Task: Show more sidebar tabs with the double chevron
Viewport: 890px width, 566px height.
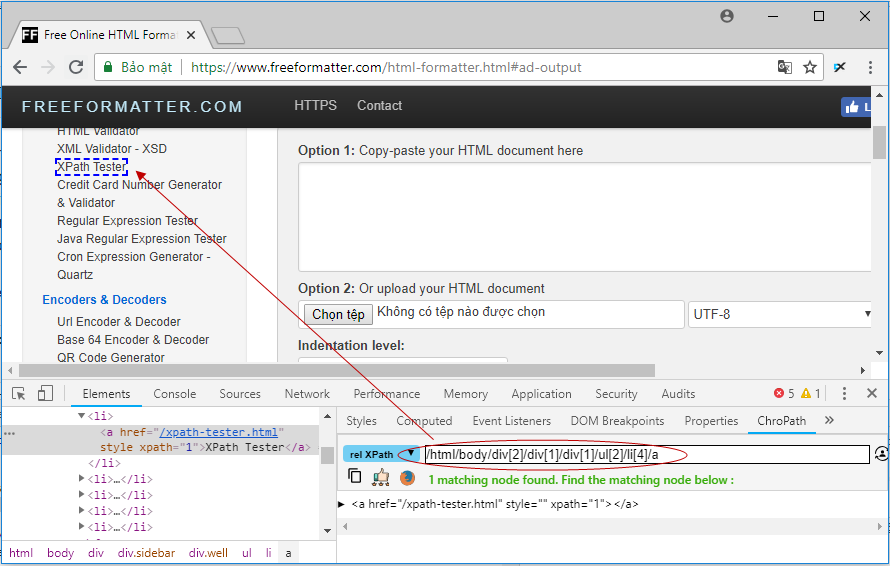Action: click(829, 420)
